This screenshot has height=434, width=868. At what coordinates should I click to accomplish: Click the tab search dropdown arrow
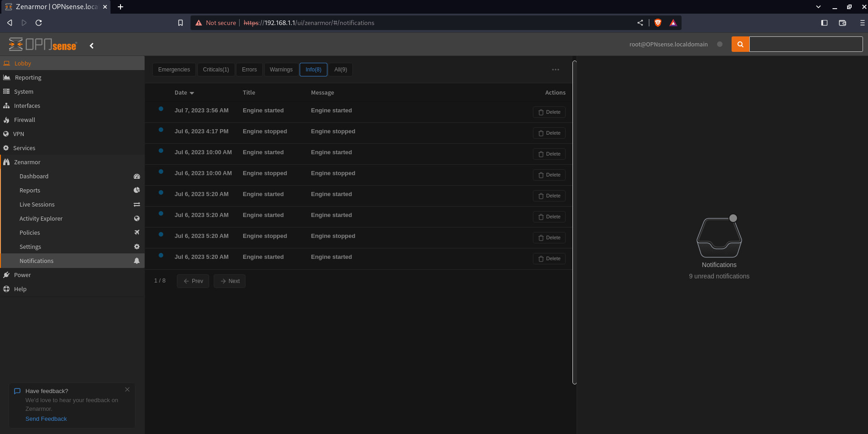point(818,7)
